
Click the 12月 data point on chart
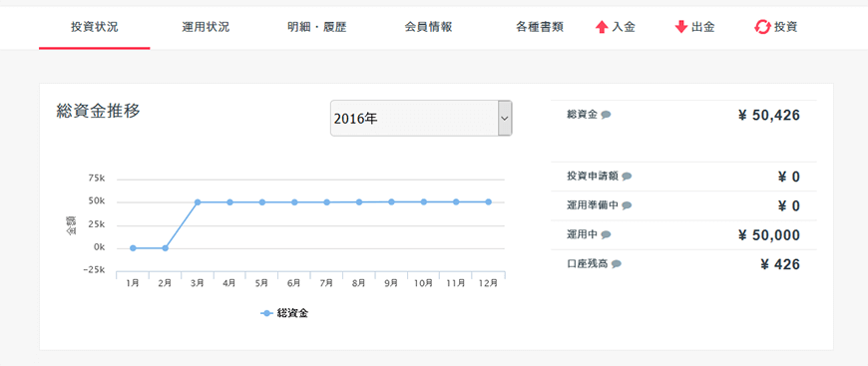(488, 202)
